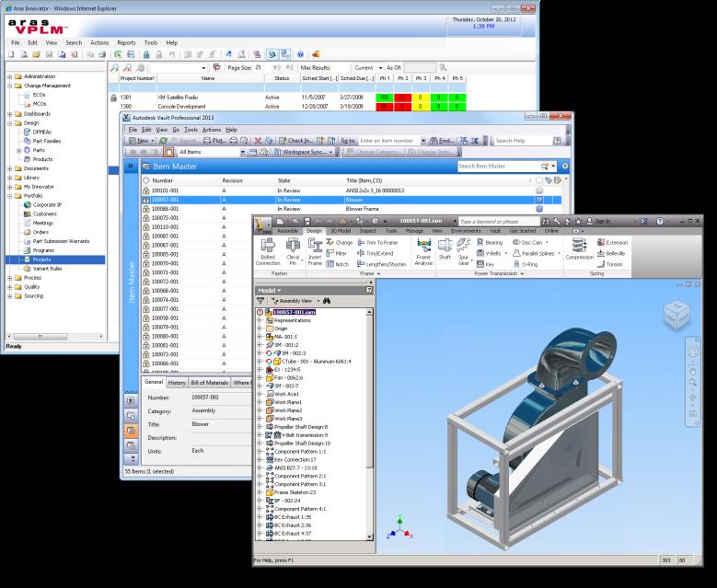Image resolution: width=717 pixels, height=588 pixels.
Task: Select the Bearing generator tool
Action: (490, 242)
